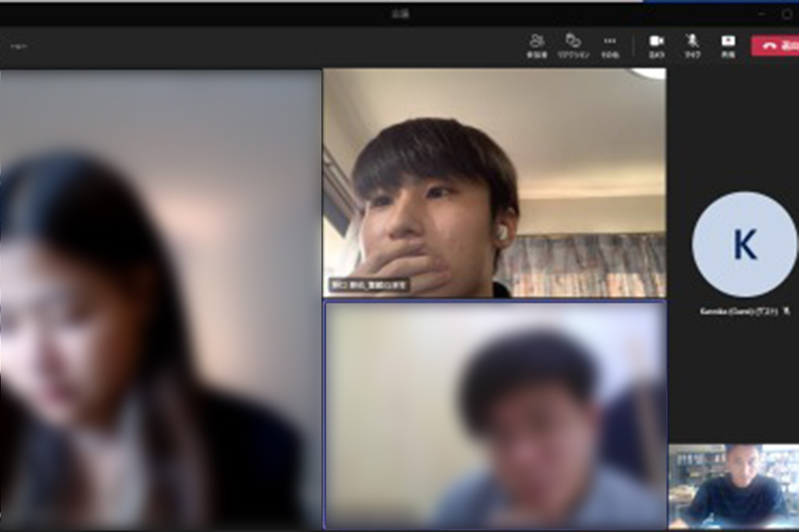Toggle the camera on or off
The image size is (799, 532).
(656, 44)
